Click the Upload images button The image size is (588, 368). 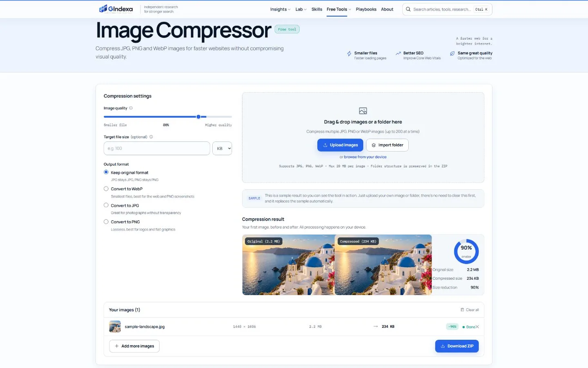pos(340,145)
